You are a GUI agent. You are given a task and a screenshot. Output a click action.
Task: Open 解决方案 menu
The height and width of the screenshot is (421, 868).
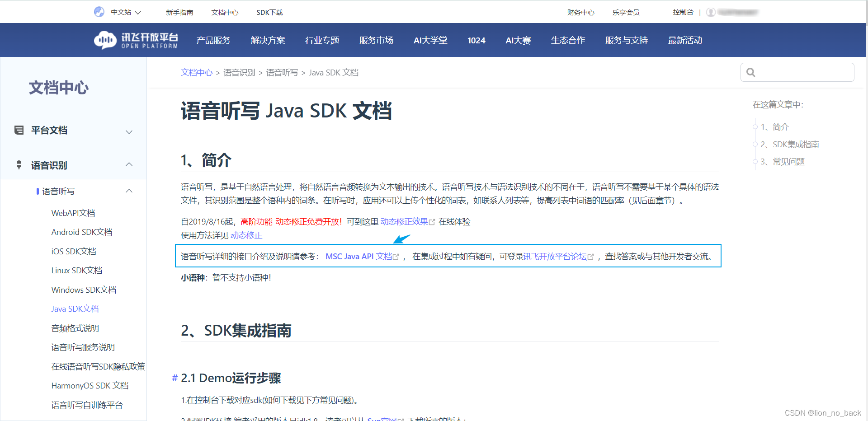268,40
